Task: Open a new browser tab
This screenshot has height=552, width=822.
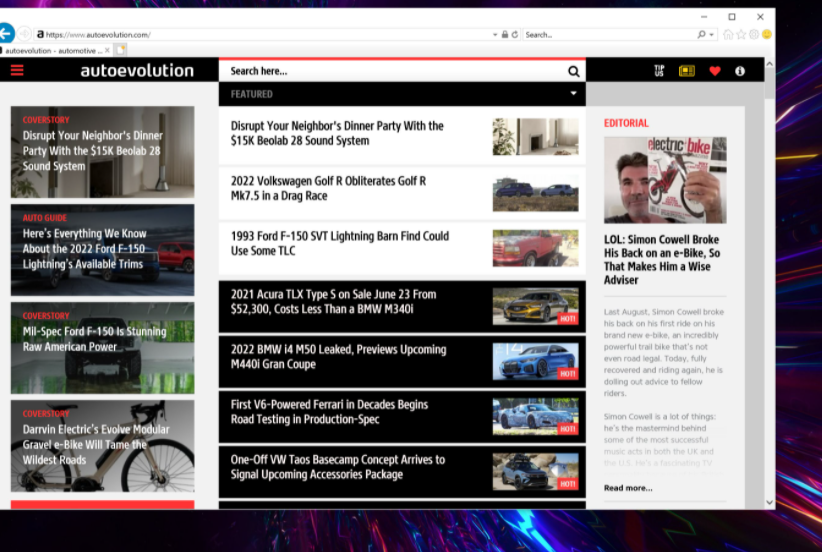Action: (120, 50)
